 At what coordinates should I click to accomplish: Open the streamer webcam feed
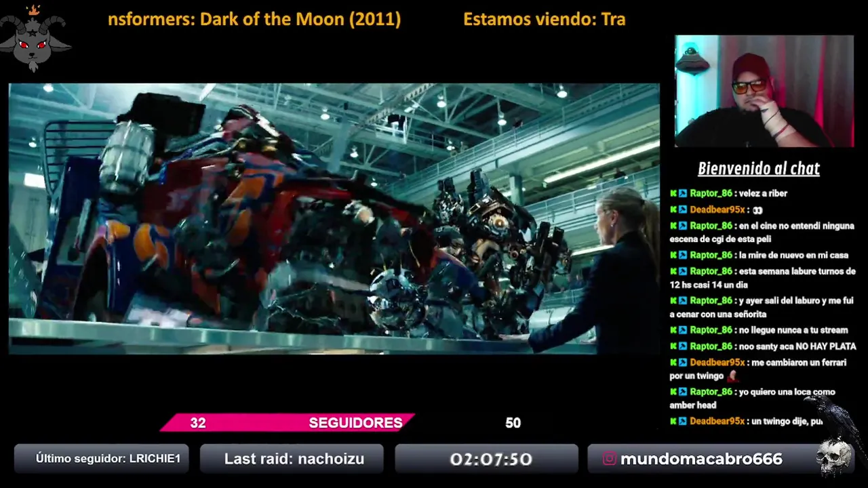(764, 91)
